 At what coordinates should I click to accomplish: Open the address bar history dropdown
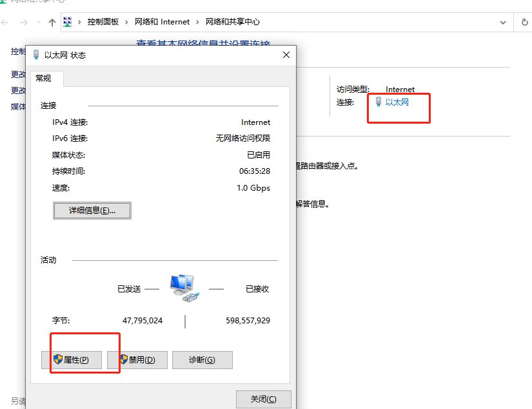(504, 22)
